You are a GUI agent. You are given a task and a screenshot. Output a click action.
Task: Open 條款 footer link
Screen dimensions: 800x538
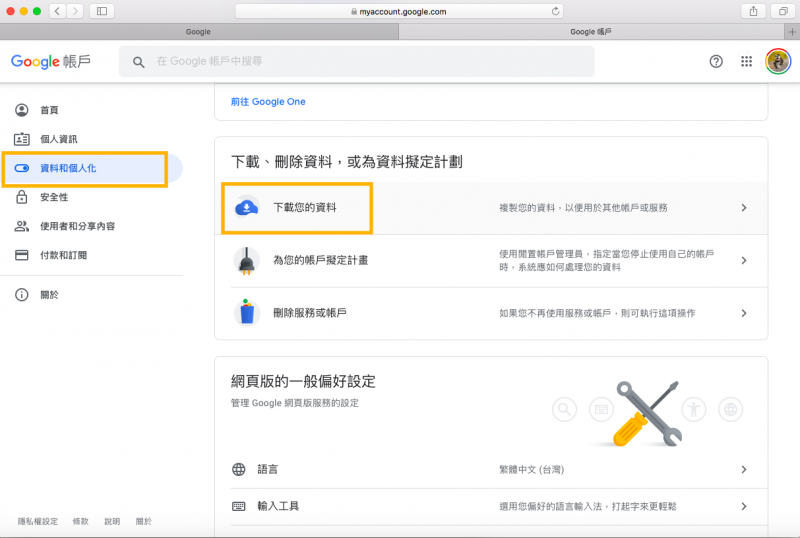tap(81, 521)
